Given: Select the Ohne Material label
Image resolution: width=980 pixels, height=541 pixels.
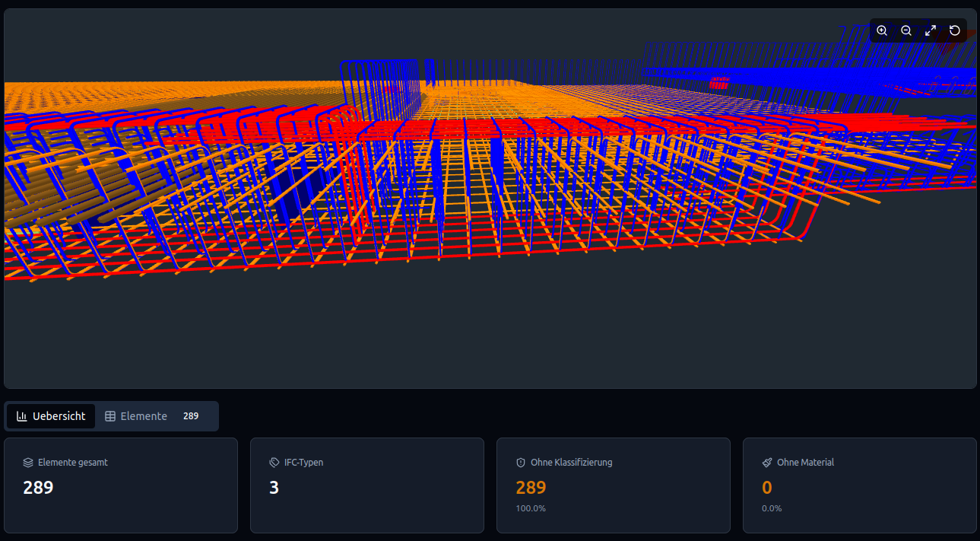Looking at the screenshot, I should point(805,462).
